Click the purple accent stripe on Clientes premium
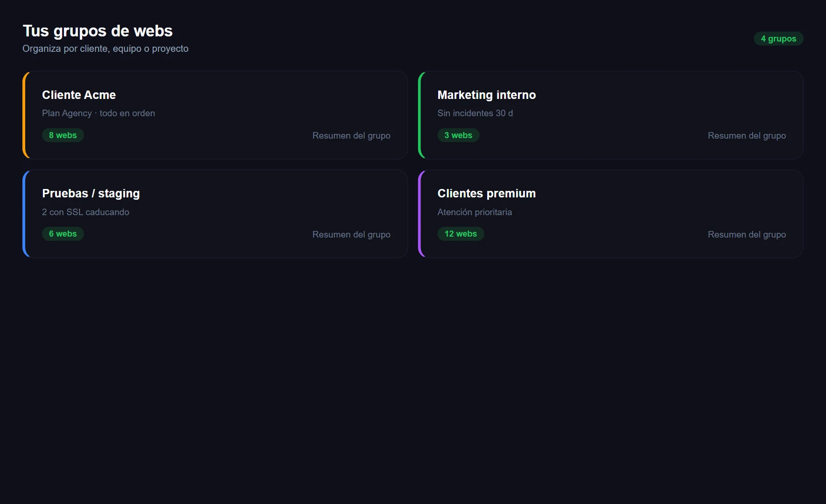 coord(420,214)
